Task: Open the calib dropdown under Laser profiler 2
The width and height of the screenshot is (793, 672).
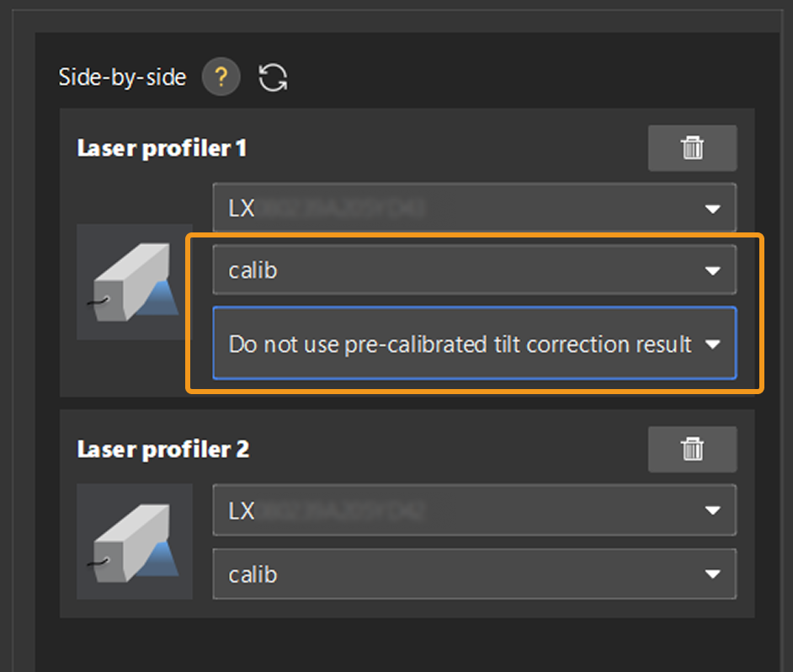Action: 474,573
